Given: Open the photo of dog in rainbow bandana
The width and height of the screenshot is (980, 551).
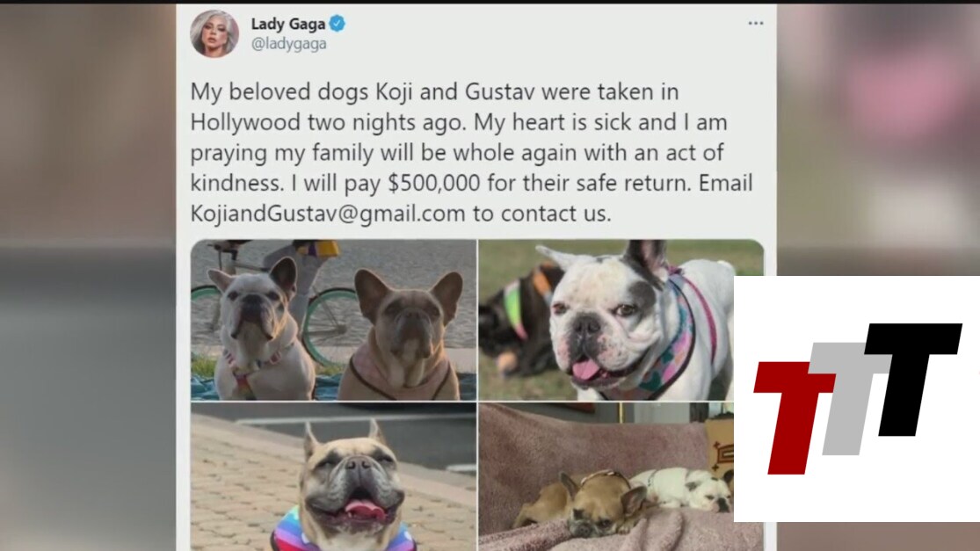Looking at the screenshot, I should [x=333, y=476].
